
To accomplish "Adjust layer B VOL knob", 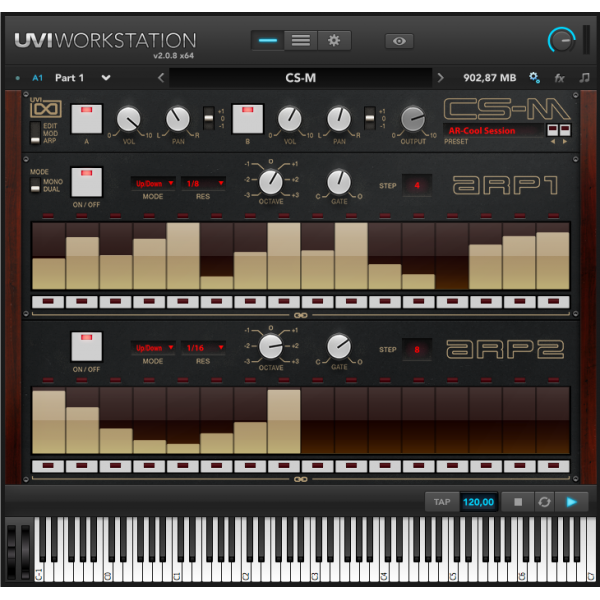I will [290, 119].
